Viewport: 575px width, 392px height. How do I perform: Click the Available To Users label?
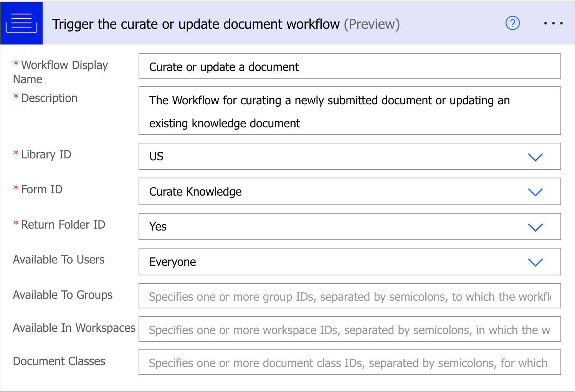(x=59, y=260)
